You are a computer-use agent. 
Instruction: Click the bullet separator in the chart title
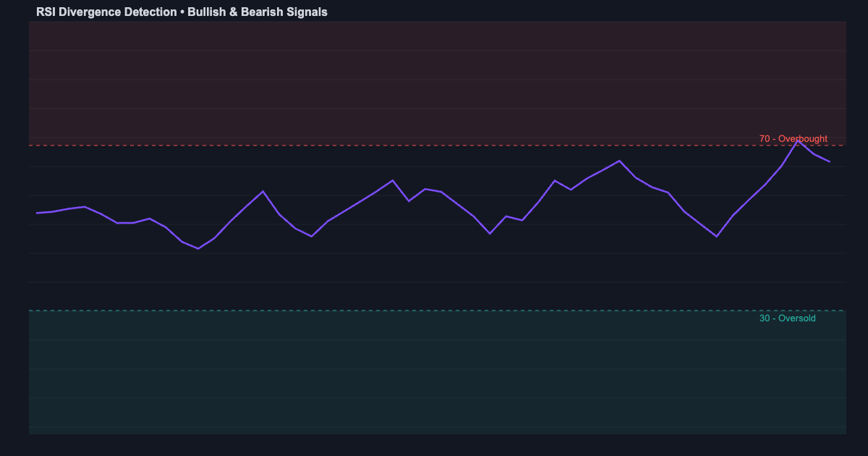(181, 12)
